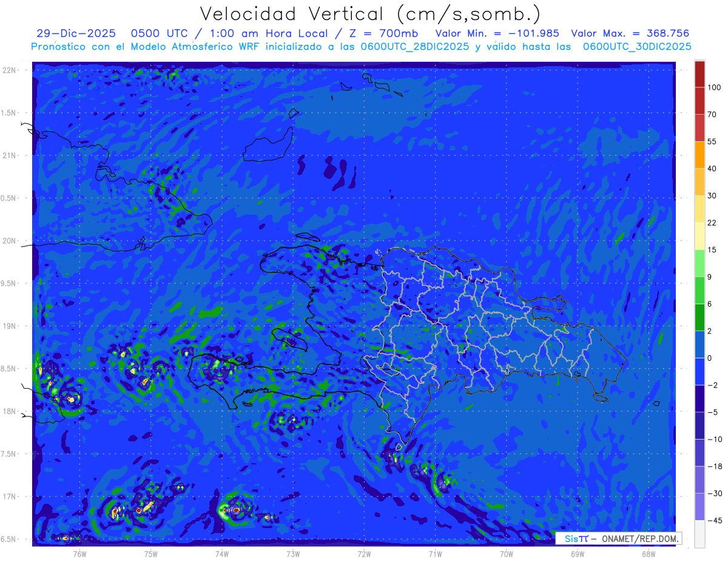Click the '22' colorbar legend value

pyautogui.click(x=712, y=222)
